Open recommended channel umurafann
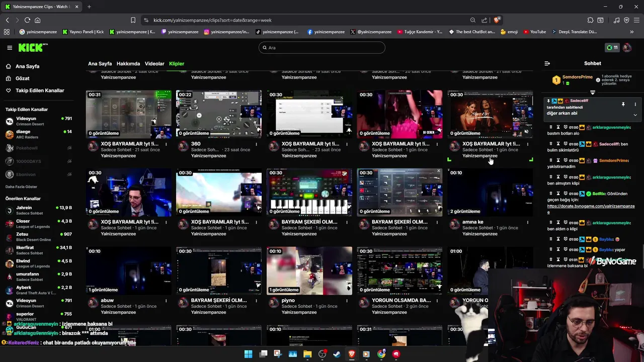The height and width of the screenshot is (362, 644). click(x=38, y=277)
